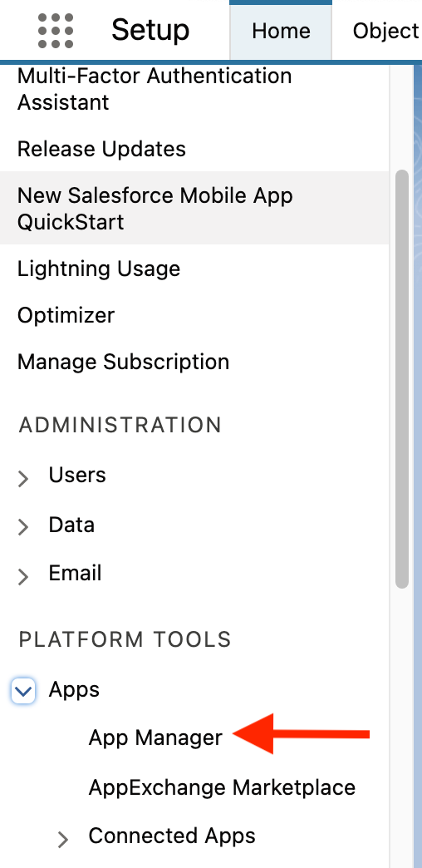The height and width of the screenshot is (868, 422).
Task: Open AppExchange Marketplace
Action: pyautogui.click(x=222, y=787)
